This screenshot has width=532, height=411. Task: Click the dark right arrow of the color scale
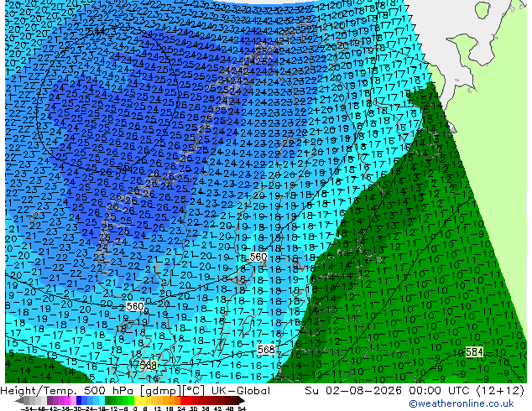pyautogui.click(x=241, y=401)
